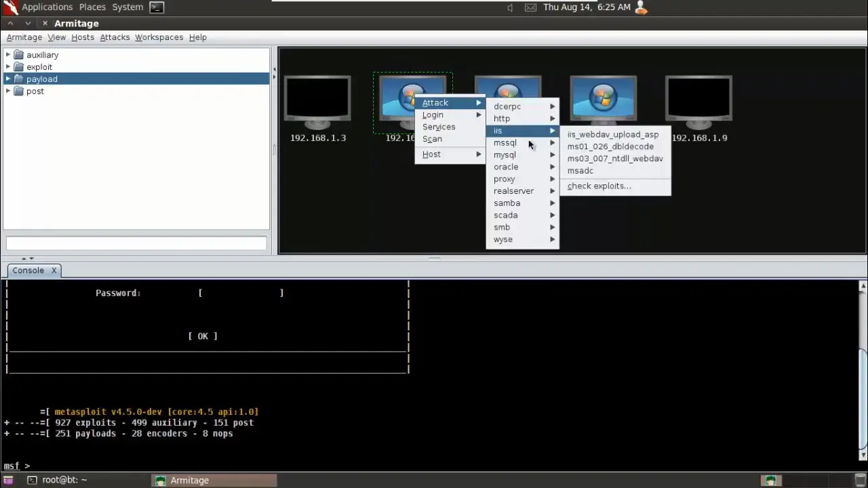This screenshot has width=868, height=488.
Task: Launch the terminal from the top panel
Action: [157, 7]
